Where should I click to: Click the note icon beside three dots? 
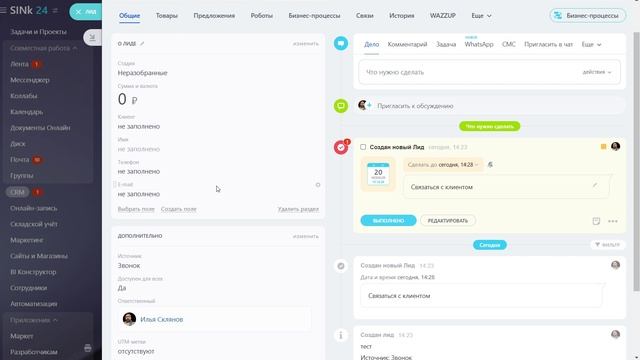[x=596, y=221]
